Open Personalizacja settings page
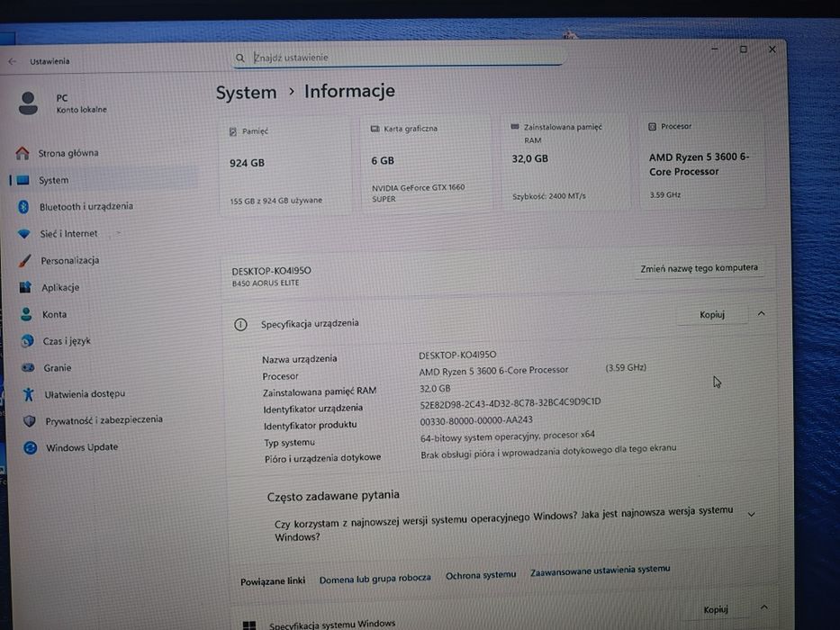840x630 pixels. pos(70,260)
